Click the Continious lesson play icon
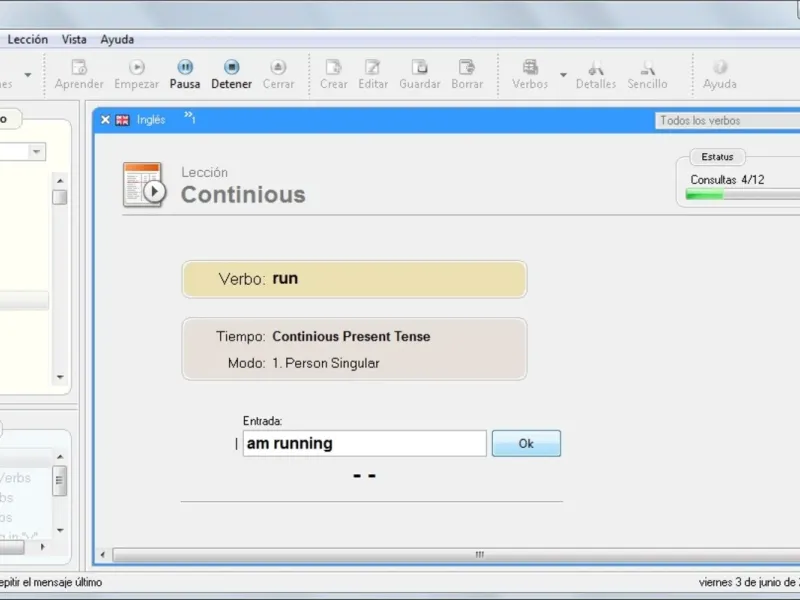The image size is (800, 600). pos(143,185)
